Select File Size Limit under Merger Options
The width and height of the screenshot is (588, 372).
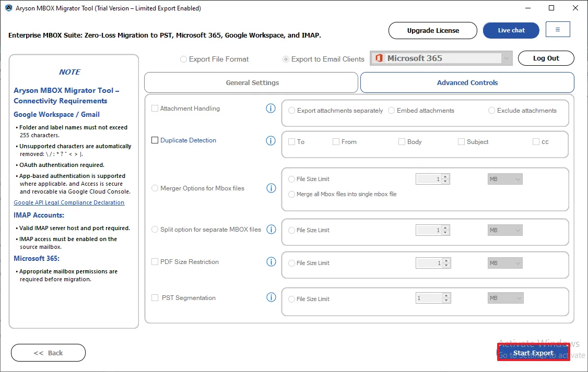(x=291, y=179)
